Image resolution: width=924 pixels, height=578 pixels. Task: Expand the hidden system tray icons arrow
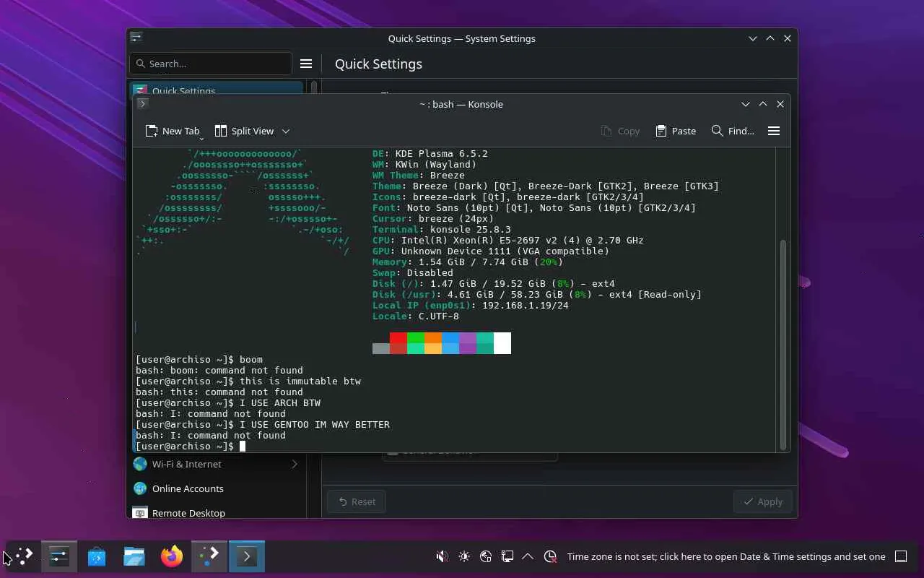pos(528,556)
